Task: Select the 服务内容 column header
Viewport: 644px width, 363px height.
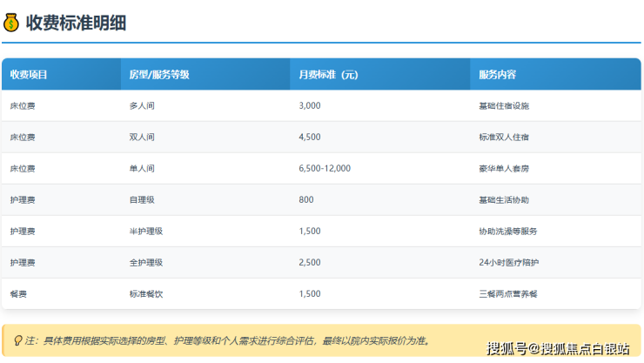Action: 499,75
